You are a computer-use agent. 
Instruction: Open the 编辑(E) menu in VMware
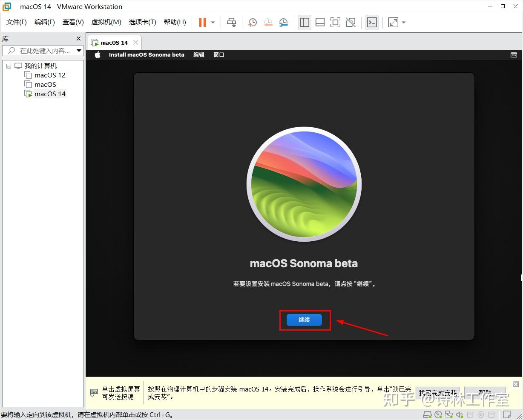coord(45,22)
